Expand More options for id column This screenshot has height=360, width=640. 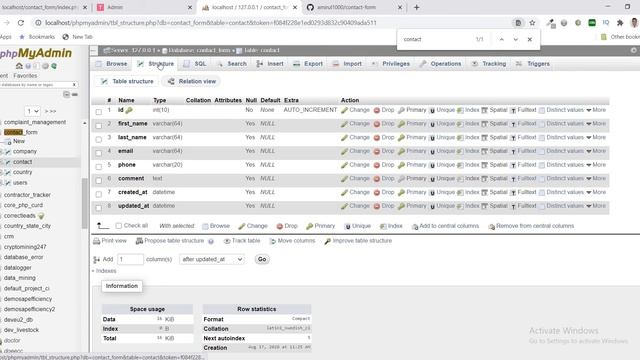(x=596, y=110)
